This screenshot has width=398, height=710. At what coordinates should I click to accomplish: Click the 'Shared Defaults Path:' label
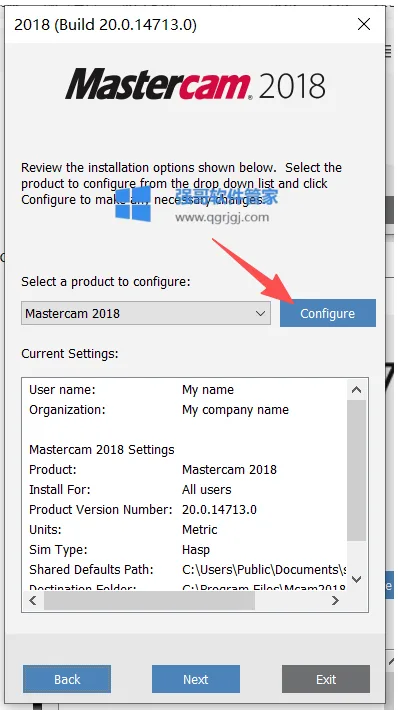tap(91, 569)
